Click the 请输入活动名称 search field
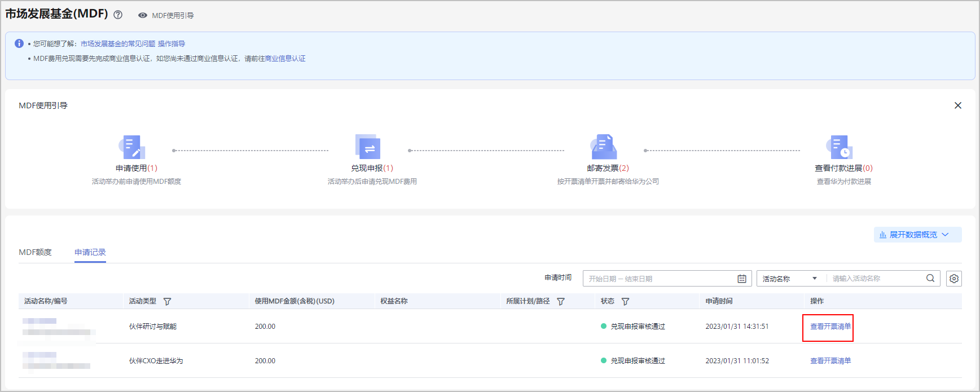This screenshot has width=980, height=392. [x=876, y=279]
